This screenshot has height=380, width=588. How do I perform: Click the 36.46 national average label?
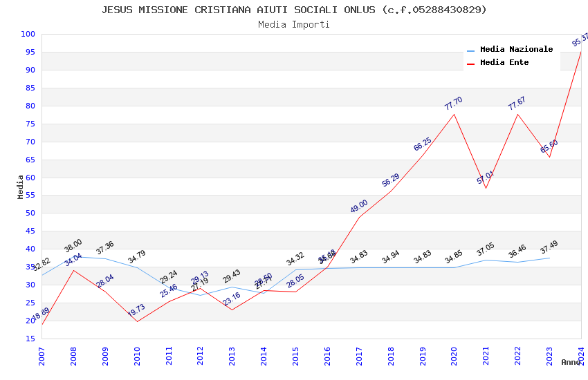tap(517, 251)
